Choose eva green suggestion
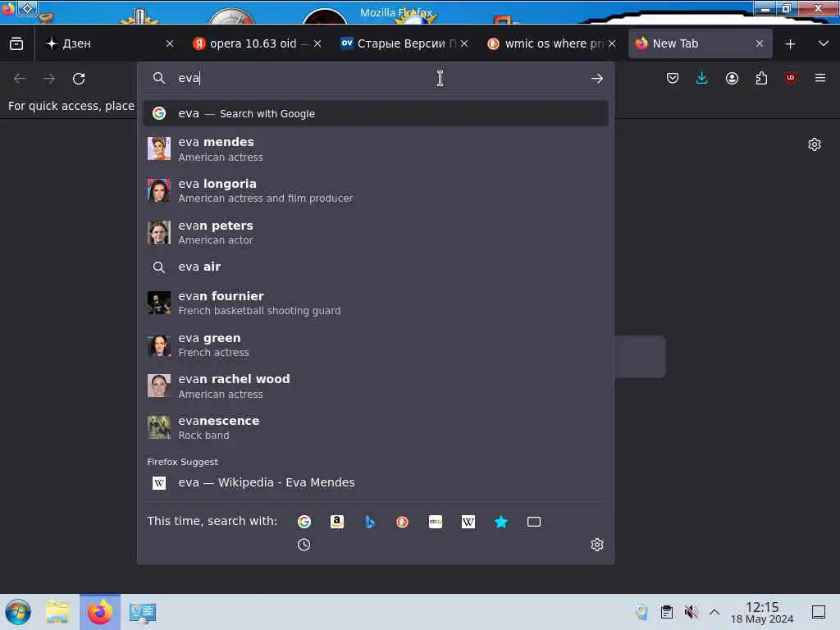840x630 pixels. click(376, 345)
